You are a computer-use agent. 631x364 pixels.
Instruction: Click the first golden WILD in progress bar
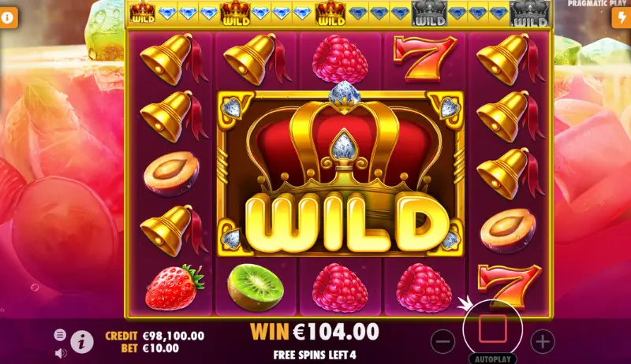pyautogui.click(x=143, y=13)
